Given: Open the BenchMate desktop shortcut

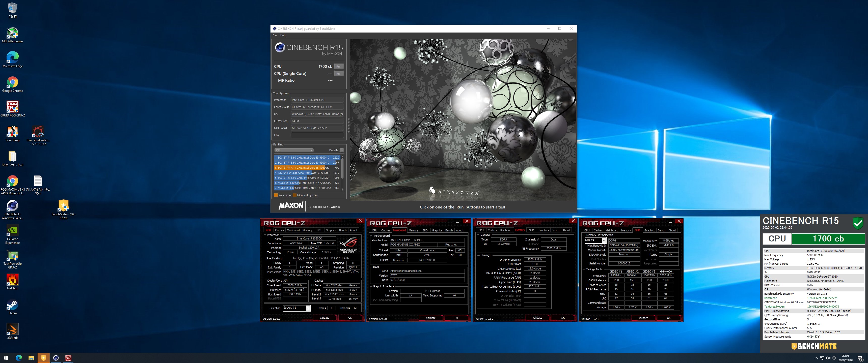Looking at the screenshot, I should [x=63, y=209].
